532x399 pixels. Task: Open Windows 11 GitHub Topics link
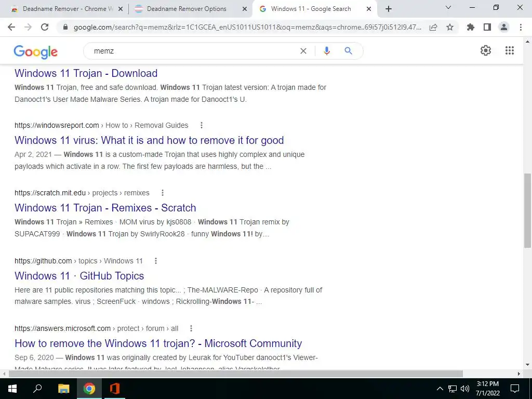(x=79, y=276)
